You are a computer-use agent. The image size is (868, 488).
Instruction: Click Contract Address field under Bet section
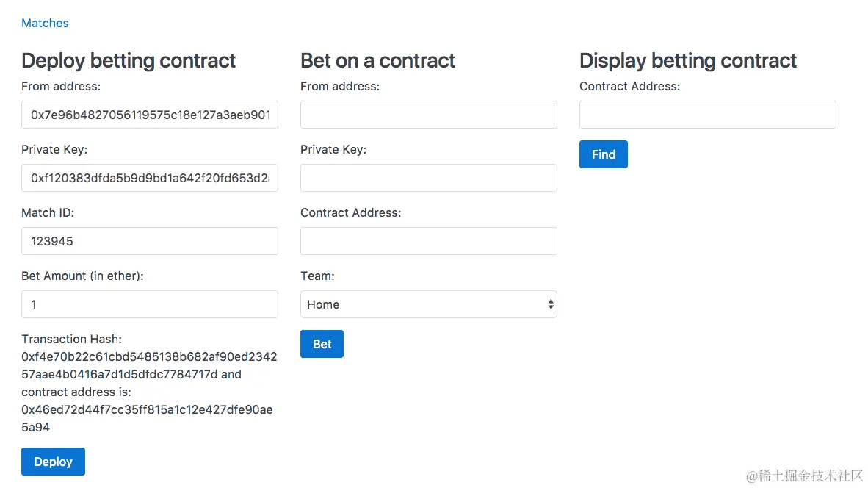[x=428, y=241]
